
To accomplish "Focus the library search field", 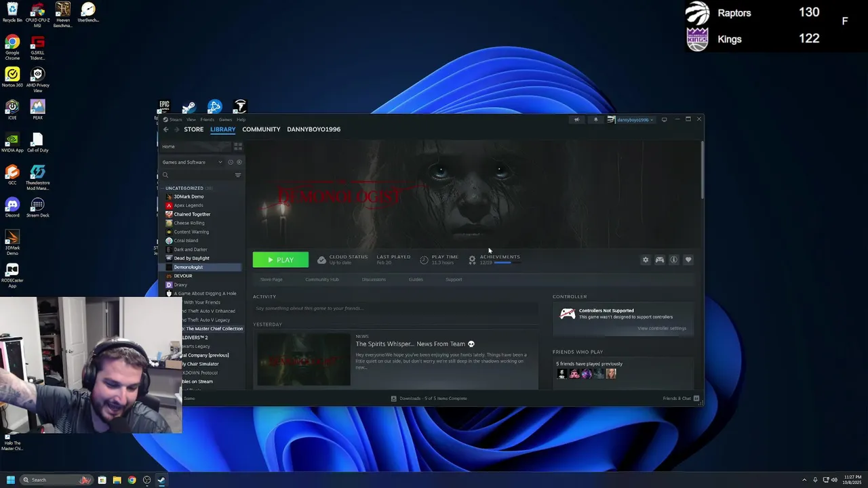I will tap(197, 175).
